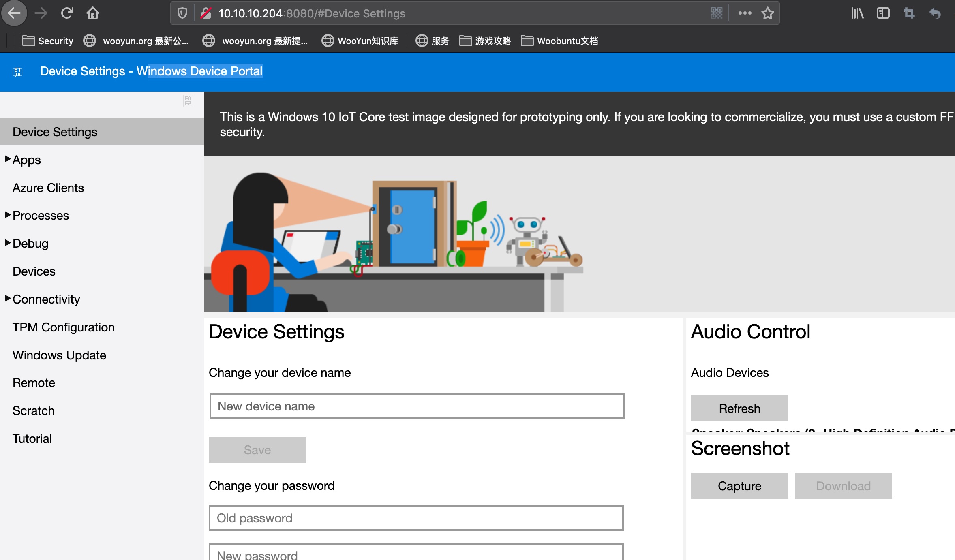955x560 pixels.
Task: Click the Capture screenshot button
Action: tap(739, 486)
